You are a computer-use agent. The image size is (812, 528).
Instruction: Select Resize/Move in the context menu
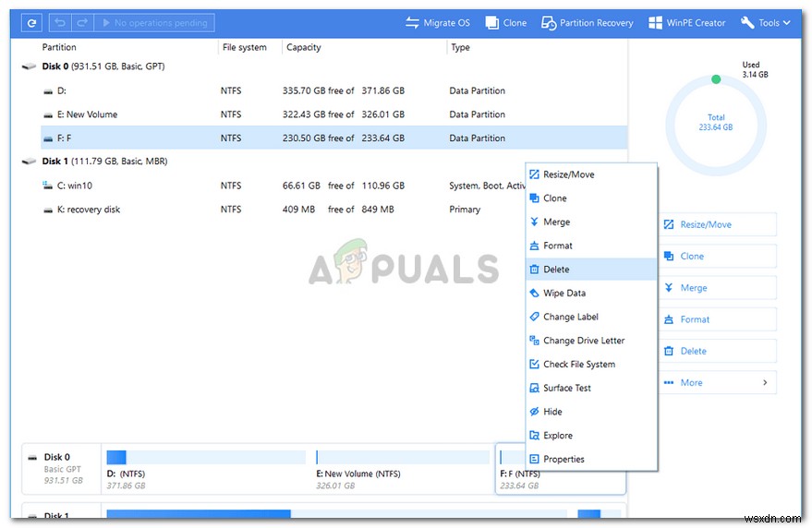[591, 174]
